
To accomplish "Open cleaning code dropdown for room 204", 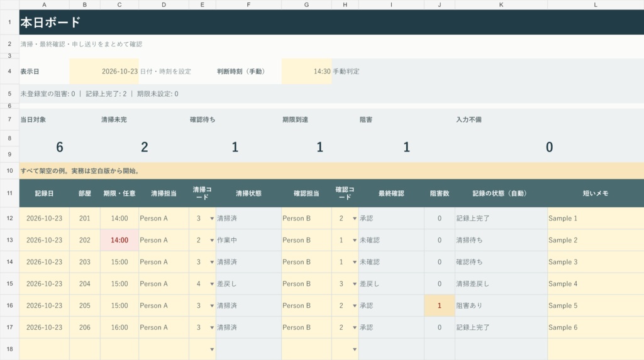I will 212,283.
